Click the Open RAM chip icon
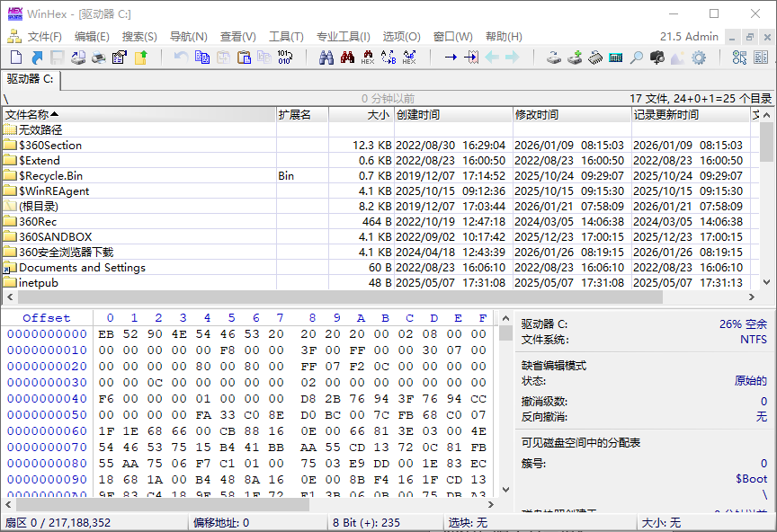This screenshot has height=532, width=777. click(x=595, y=58)
